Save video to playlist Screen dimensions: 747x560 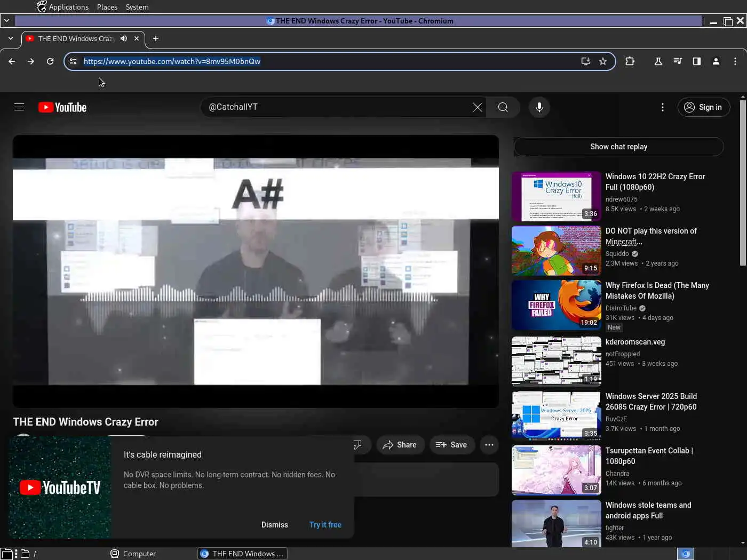click(x=451, y=445)
